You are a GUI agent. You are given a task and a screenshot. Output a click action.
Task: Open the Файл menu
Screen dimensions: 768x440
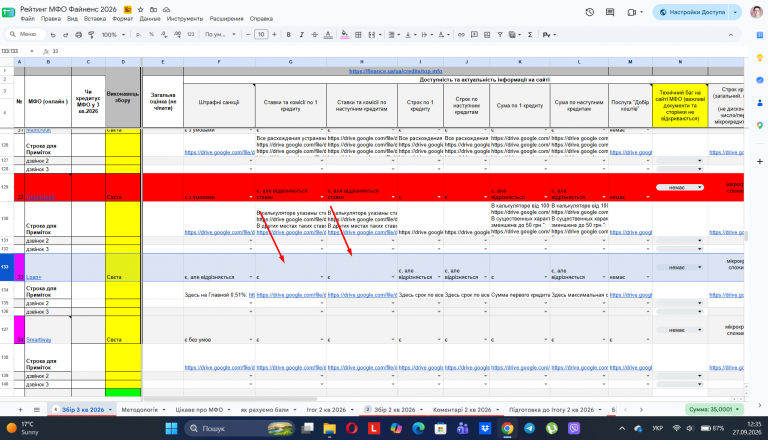coord(27,19)
